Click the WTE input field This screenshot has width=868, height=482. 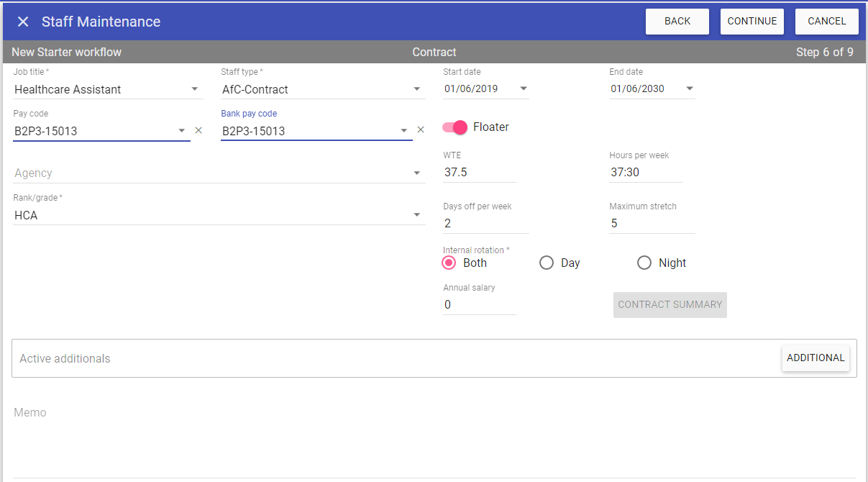(479, 173)
